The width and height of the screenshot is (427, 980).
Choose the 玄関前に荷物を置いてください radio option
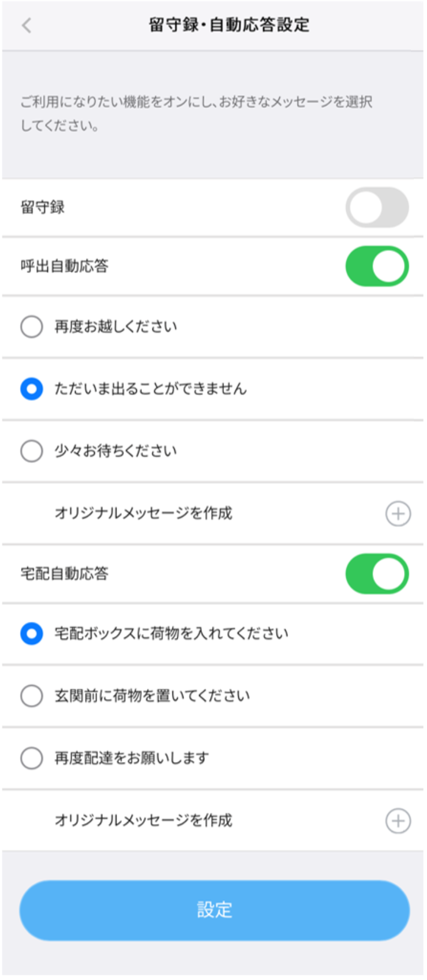pyautogui.click(x=32, y=696)
